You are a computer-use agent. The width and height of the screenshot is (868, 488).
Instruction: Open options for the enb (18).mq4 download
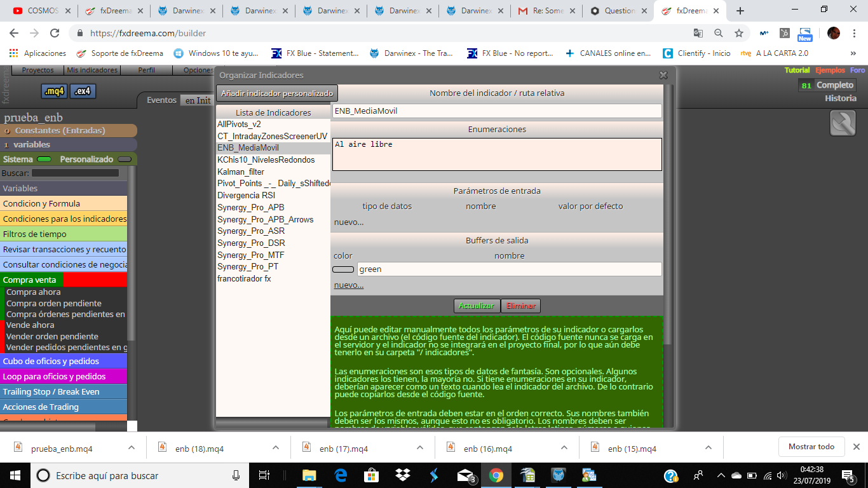(276, 448)
